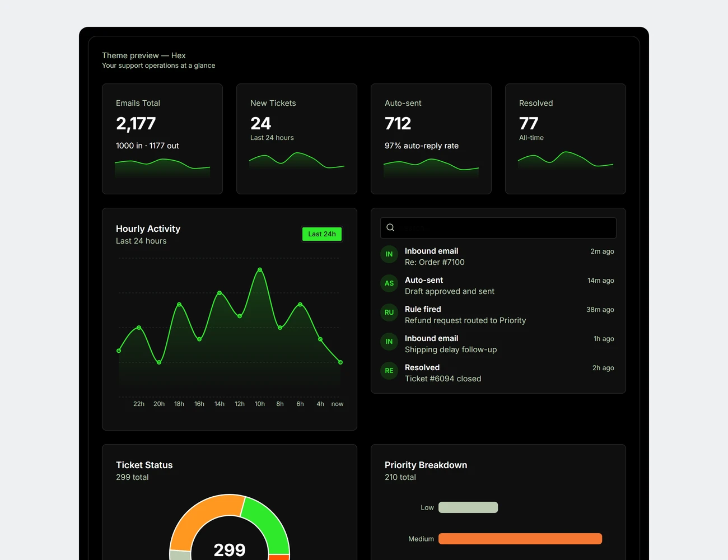
Task: Click the "77" resolved value
Action: pos(529,123)
